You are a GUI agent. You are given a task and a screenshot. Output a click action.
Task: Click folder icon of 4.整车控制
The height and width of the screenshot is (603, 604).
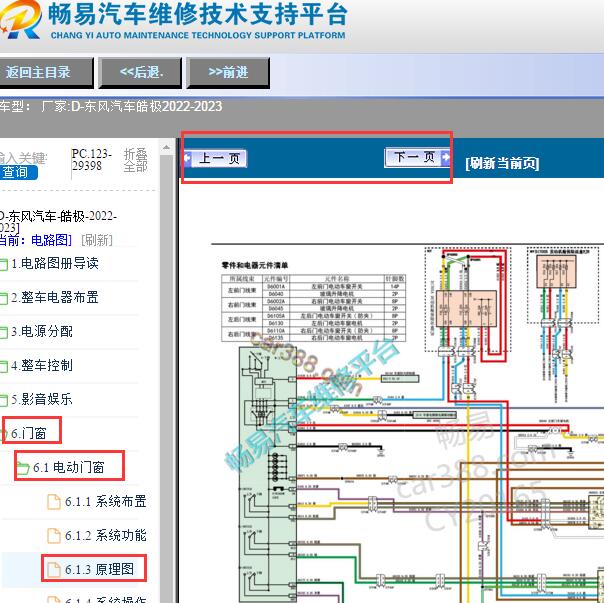3,366
